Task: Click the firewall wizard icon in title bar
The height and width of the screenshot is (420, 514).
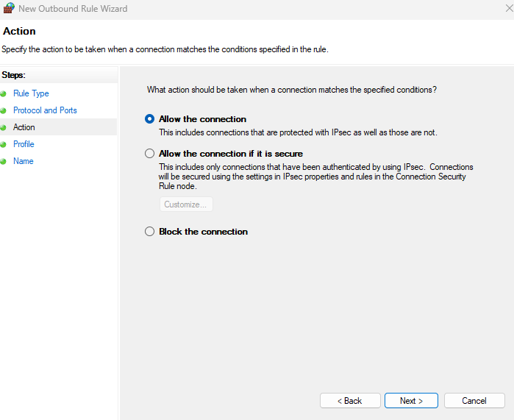Action: coord(9,9)
